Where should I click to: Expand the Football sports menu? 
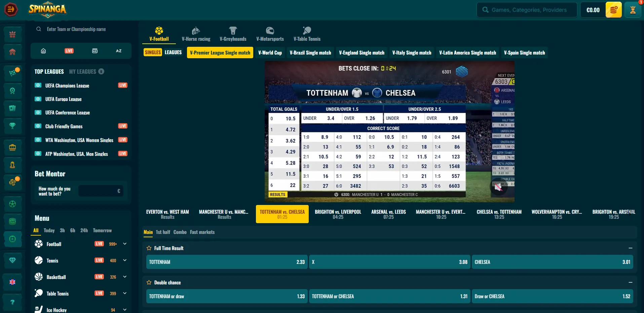point(125,244)
